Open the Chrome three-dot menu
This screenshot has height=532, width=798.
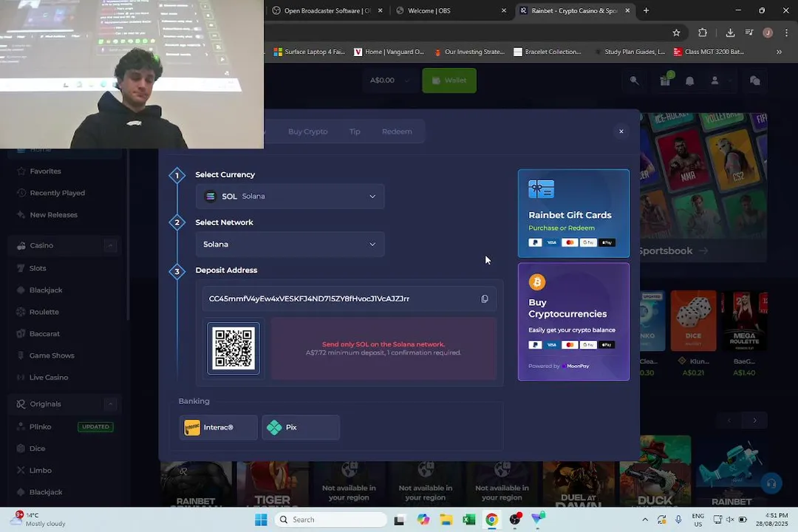(787, 33)
